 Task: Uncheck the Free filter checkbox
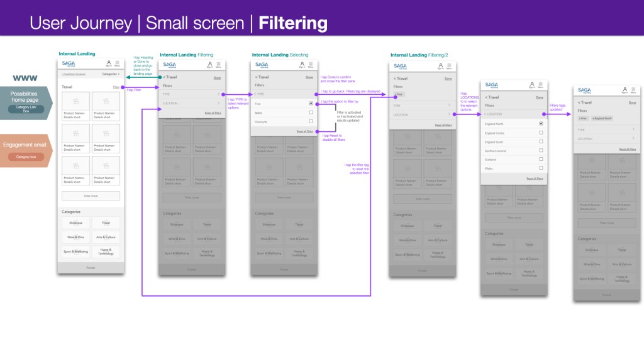click(x=311, y=103)
